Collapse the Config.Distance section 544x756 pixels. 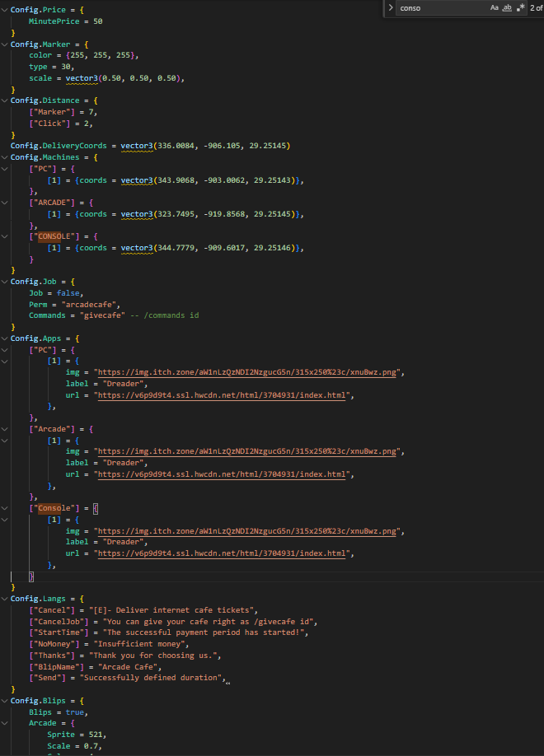[x=4, y=100]
